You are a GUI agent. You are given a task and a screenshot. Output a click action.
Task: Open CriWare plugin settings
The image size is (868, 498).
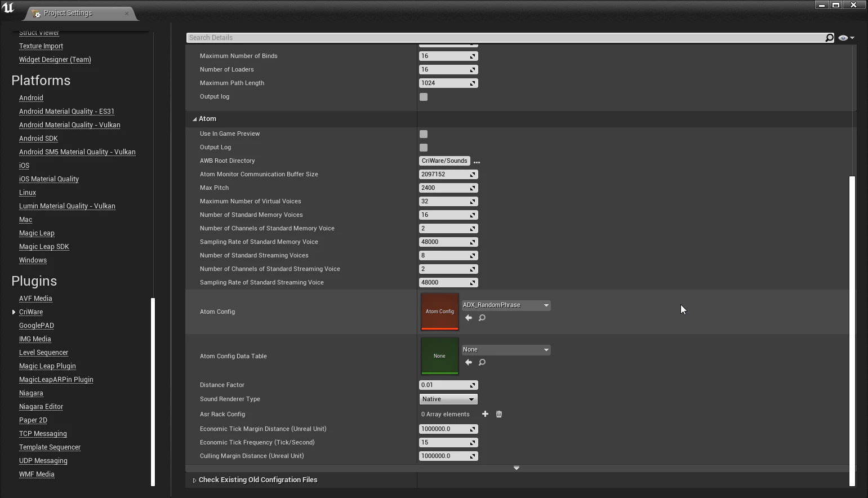tap(31, 312)
